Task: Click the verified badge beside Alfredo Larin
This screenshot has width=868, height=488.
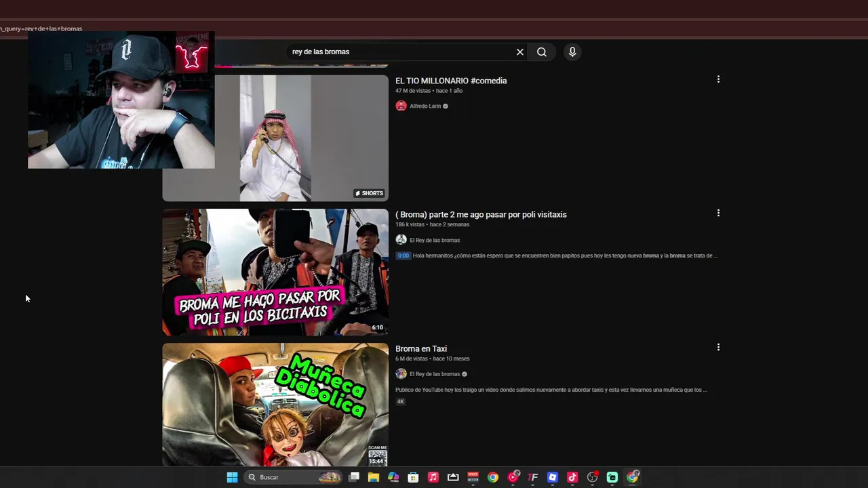Action: coord(446,106)
